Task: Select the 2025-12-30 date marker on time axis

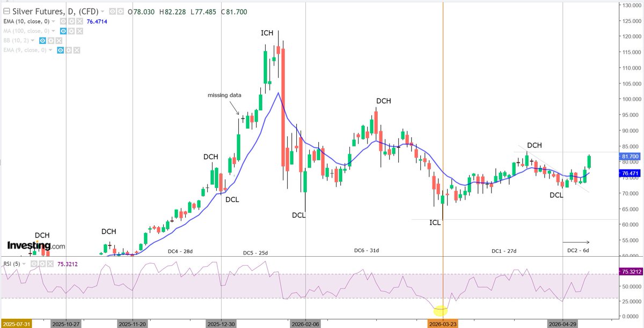Action: (x=221, y=324)
